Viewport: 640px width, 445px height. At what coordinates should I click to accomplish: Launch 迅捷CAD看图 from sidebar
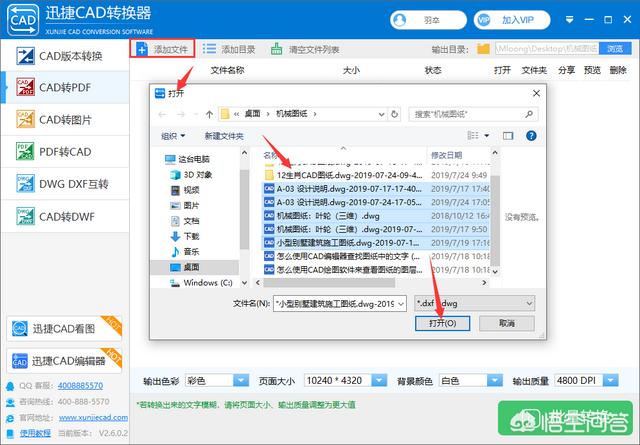64,328
